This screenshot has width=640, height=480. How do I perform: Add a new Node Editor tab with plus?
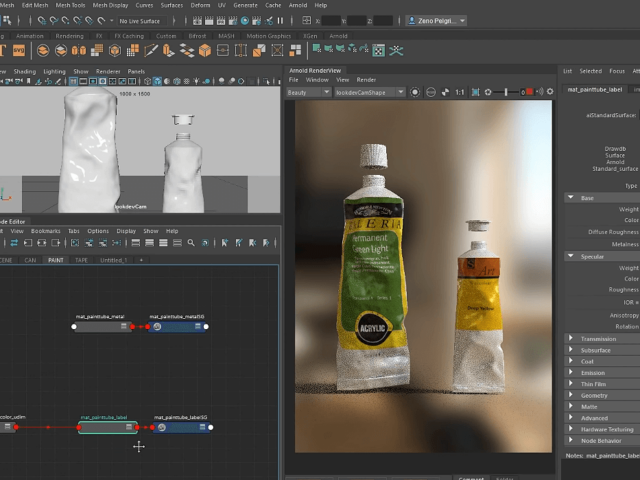click(141, 259)
